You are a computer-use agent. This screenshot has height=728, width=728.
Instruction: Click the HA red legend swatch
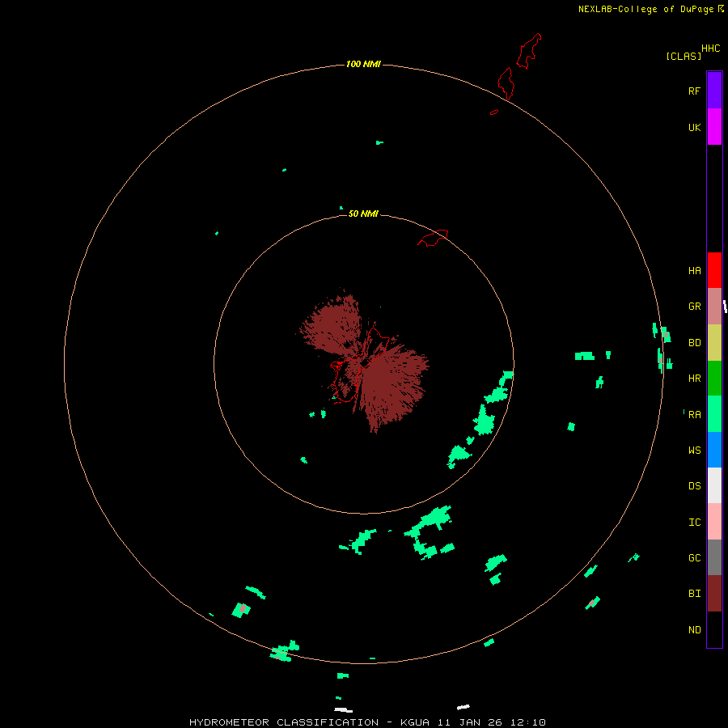pos(714,270)
